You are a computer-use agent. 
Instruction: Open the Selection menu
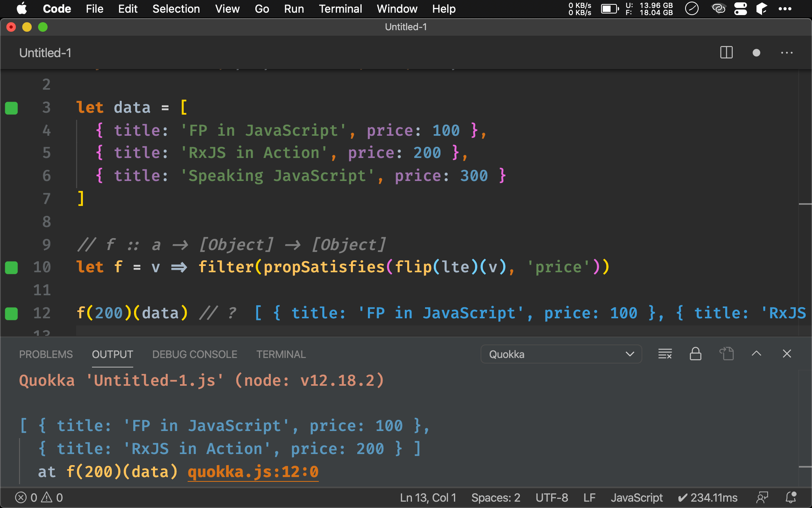tap(176, 9)
